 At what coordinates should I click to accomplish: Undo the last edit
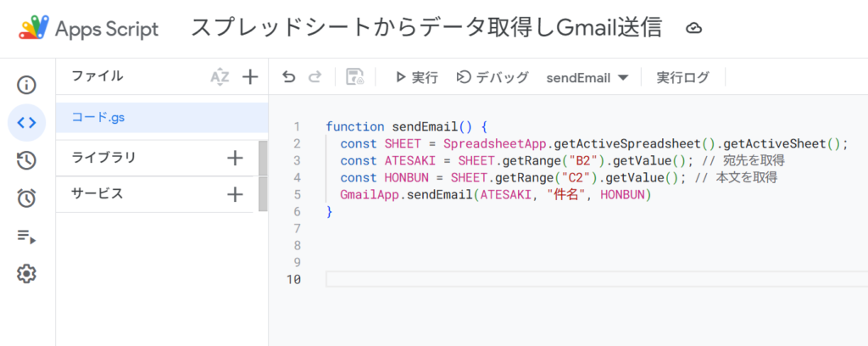point(288,77)
